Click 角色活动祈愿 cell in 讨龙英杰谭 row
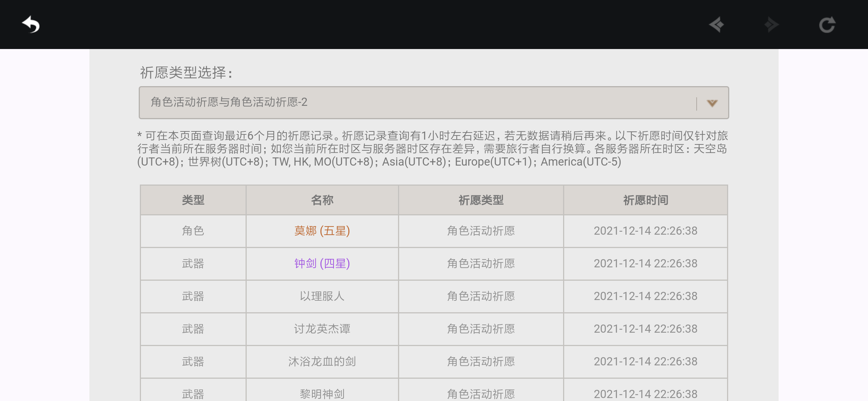Image resolution: width=868 pixels, height=401 pixels. 481,329
